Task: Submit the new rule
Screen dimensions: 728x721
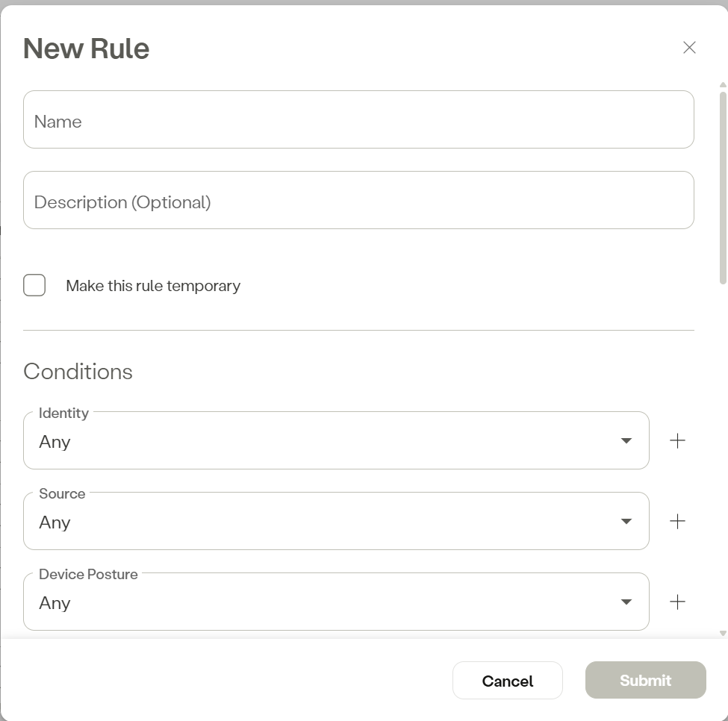Action: click(x=645, y=680)
